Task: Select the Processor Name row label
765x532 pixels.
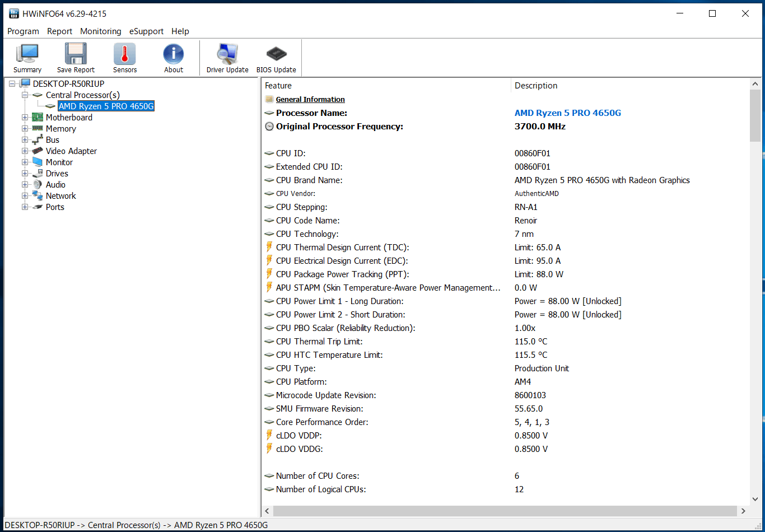Action: point(311,113)
